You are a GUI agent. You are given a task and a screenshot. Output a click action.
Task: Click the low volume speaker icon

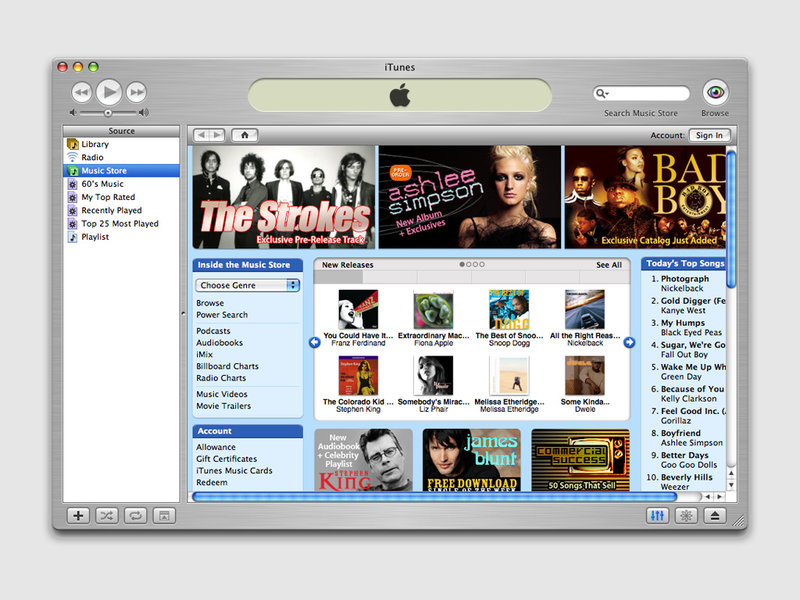[x=73, y=112]
